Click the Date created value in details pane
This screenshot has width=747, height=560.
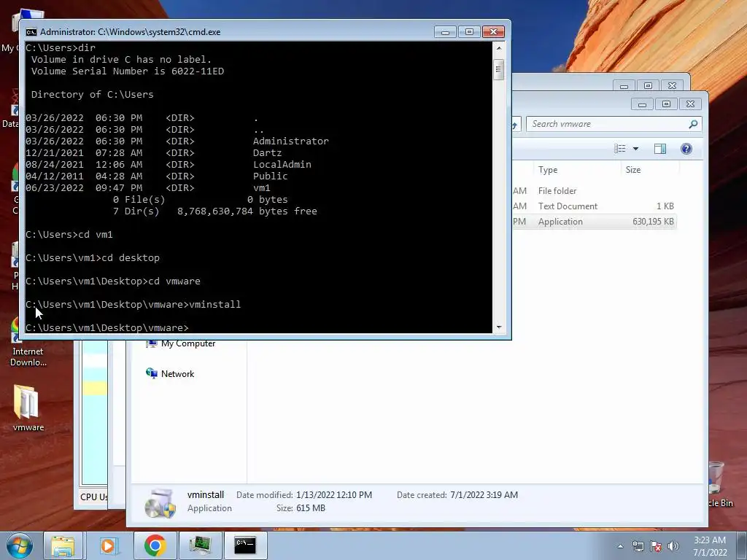[484, 495]
